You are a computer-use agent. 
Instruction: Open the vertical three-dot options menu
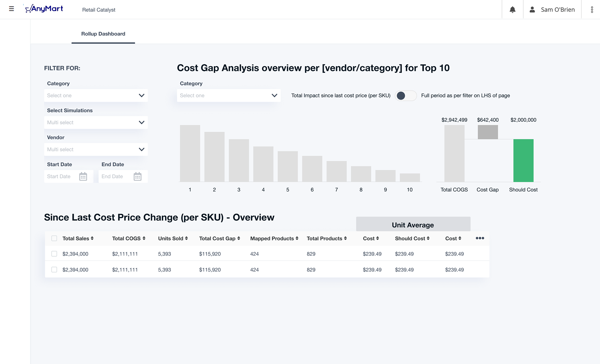pos(592,10)
